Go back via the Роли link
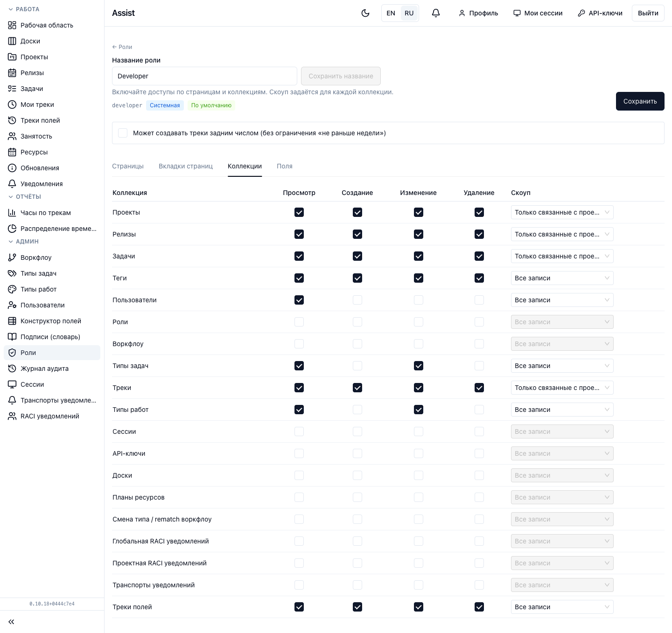The width and height of the screenshot is (672, 633). coord(122,47)
